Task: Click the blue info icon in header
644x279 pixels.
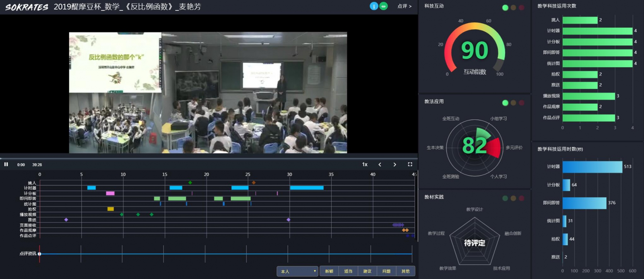Action: point(374,6)
